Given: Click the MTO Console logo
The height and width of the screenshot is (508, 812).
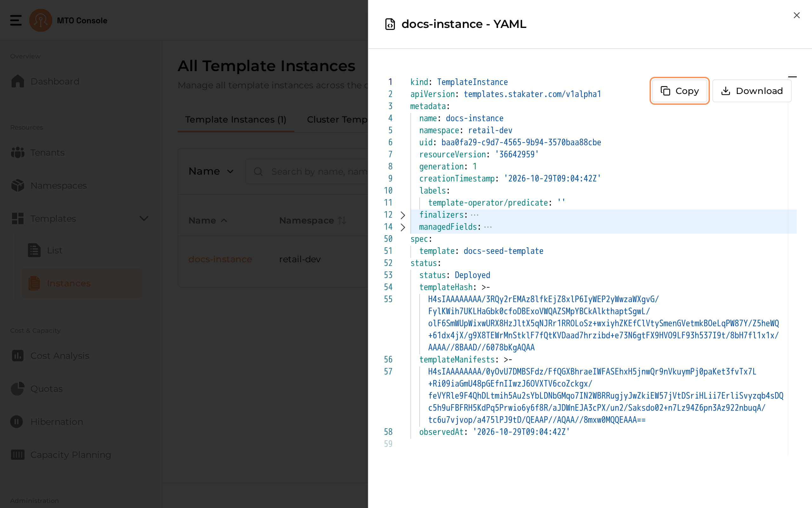Looking at the screenshot, I should [41, 21].
